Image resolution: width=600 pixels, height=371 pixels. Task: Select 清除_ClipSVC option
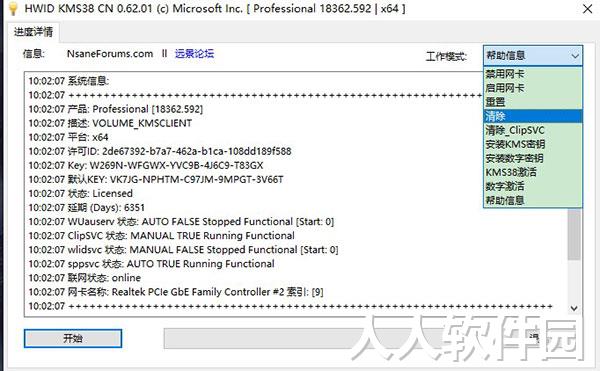click(533, 130)
